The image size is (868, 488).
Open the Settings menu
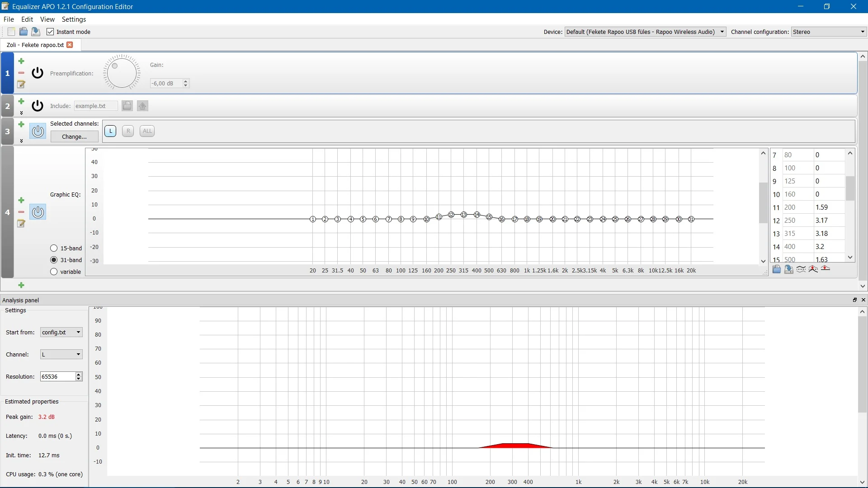click(x=74, y=19)
